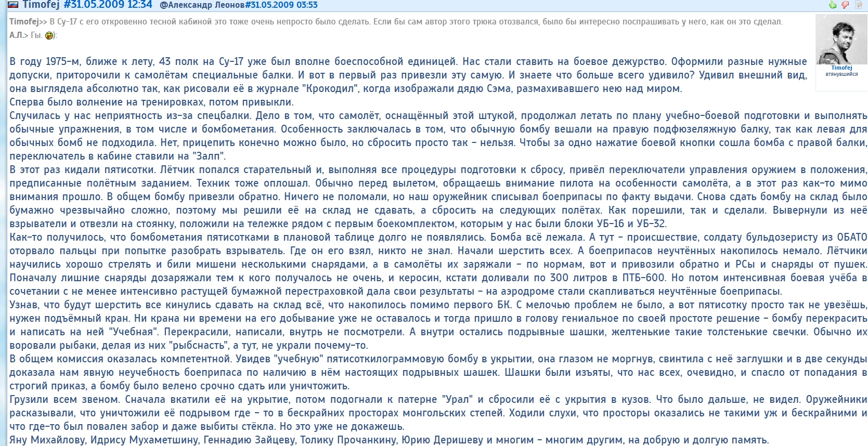868x446 pixels.
Task: Click the laughing smiley in the quote
Action: [x=49, y=35]
